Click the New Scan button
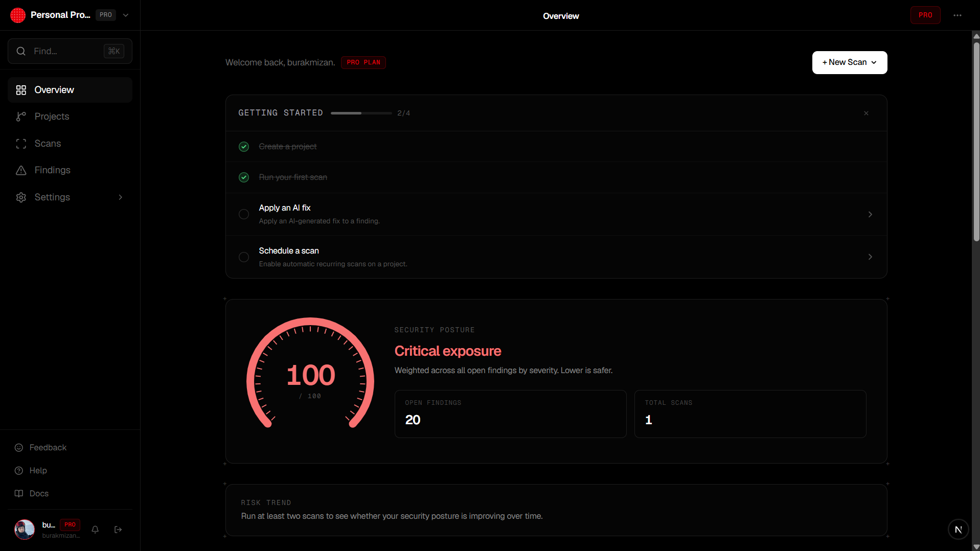This screenshot has height=551, width=980. click(x=850, y=62)
